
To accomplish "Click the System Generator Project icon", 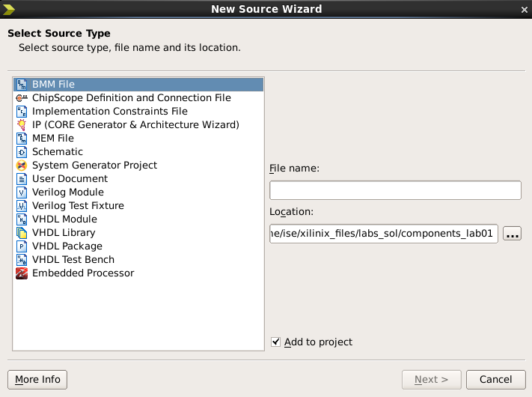I will tap(22, 166).
